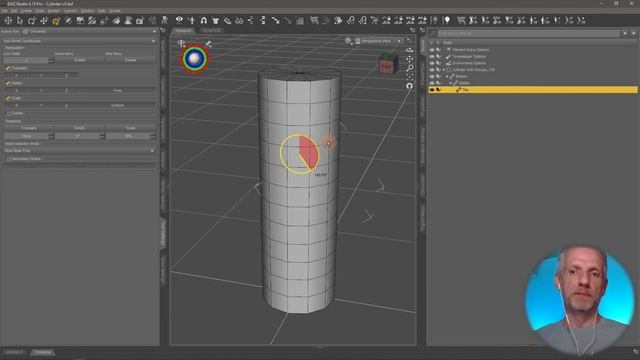
Task: Click the Node column header
Action: coord(448,42)
